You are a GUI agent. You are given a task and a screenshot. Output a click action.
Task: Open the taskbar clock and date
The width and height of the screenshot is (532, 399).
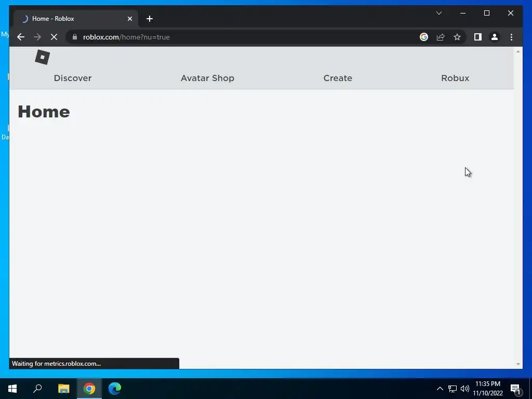coord(488,389)
